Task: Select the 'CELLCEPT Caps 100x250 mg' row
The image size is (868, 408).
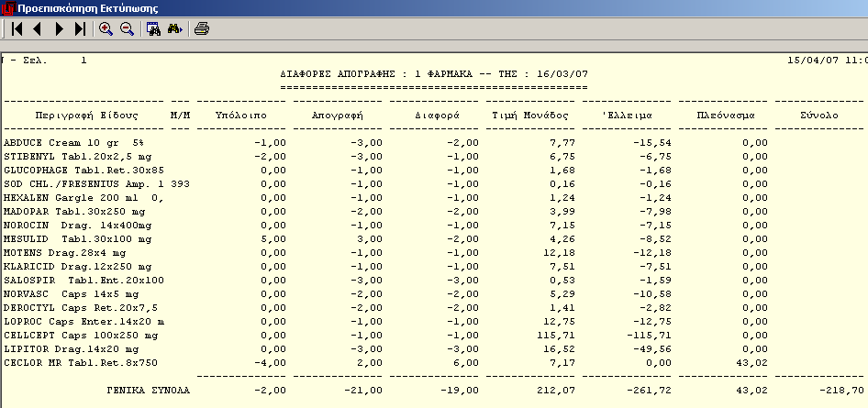Action: click(x=386, y=336)
